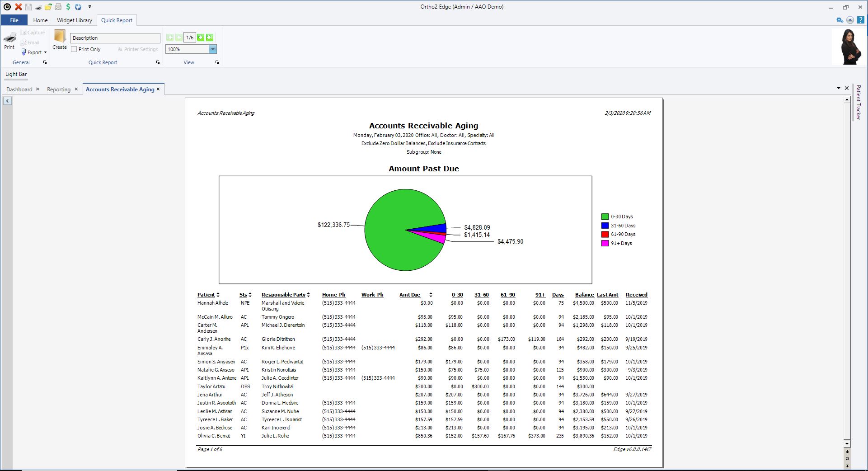Expand the left side panel arrow
The width and height of the screenshot is (868, 471).
8,101
